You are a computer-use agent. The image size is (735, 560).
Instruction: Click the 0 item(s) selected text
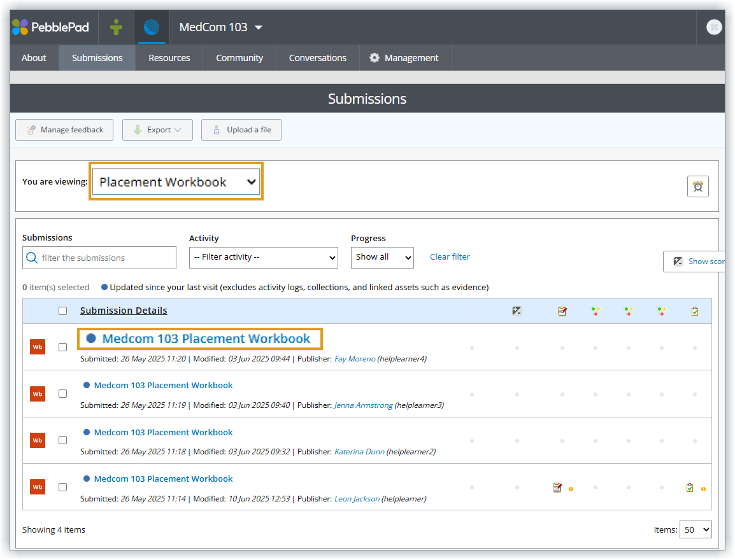[56, 287]
